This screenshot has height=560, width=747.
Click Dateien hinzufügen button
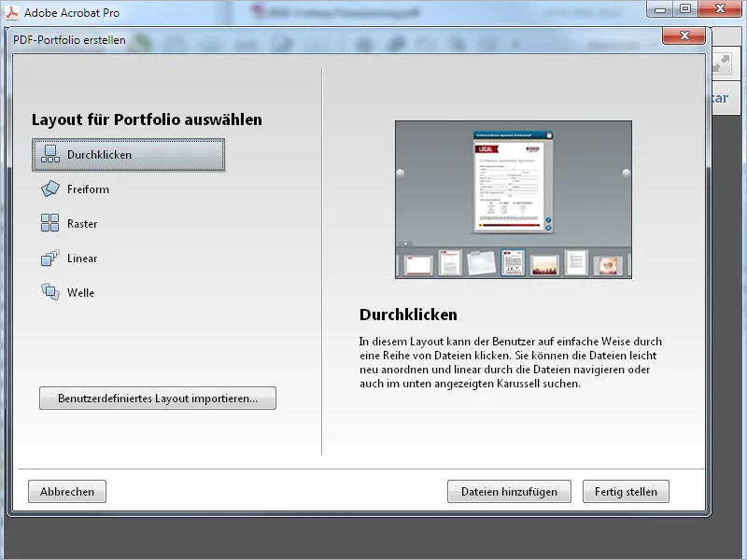point(509,492)
